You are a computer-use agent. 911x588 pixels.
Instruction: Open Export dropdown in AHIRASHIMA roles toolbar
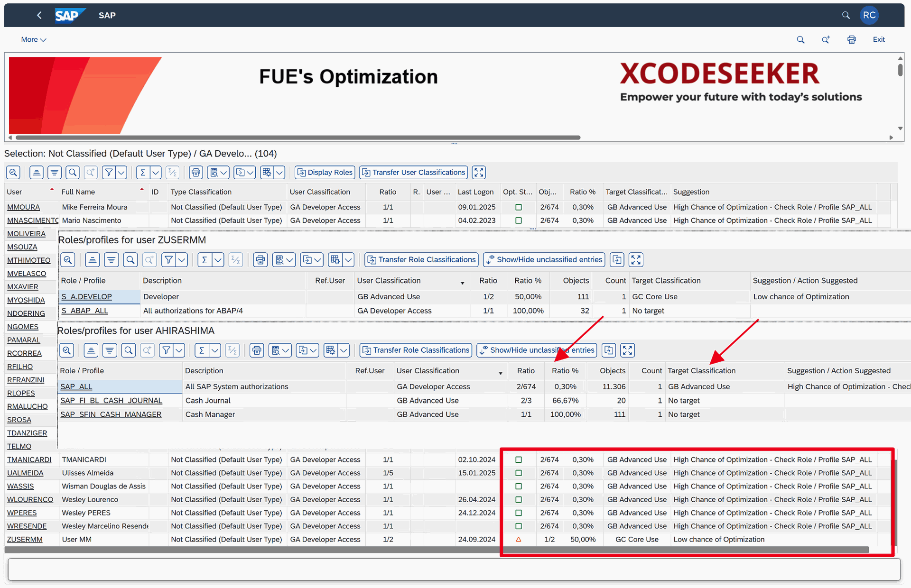click(307, 350)
